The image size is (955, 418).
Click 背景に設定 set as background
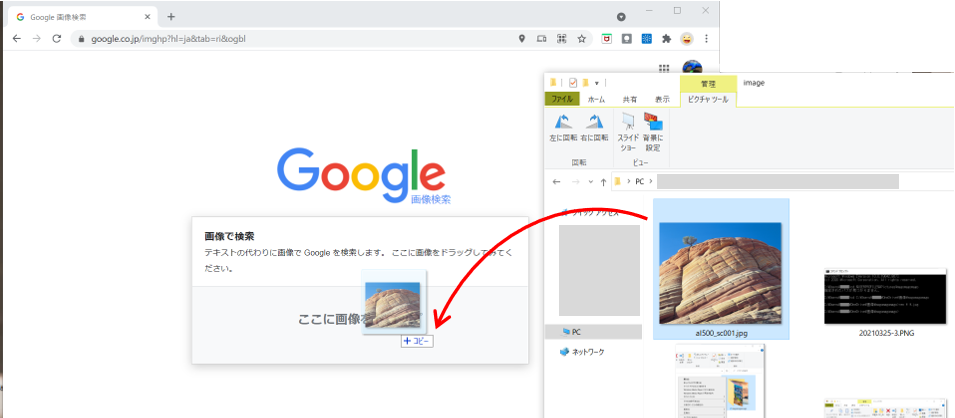654,132
